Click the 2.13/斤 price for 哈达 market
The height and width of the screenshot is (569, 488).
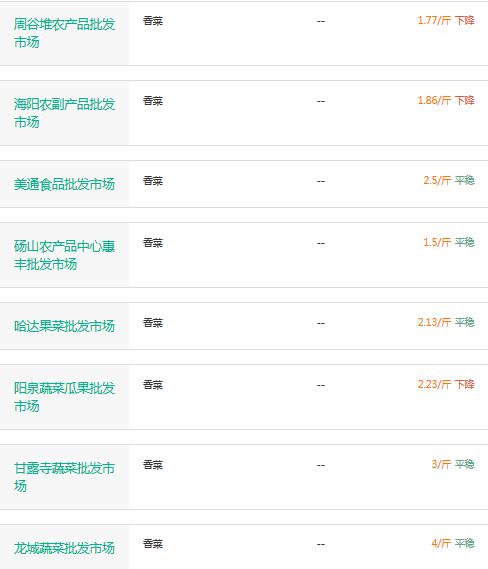point(434,322)
